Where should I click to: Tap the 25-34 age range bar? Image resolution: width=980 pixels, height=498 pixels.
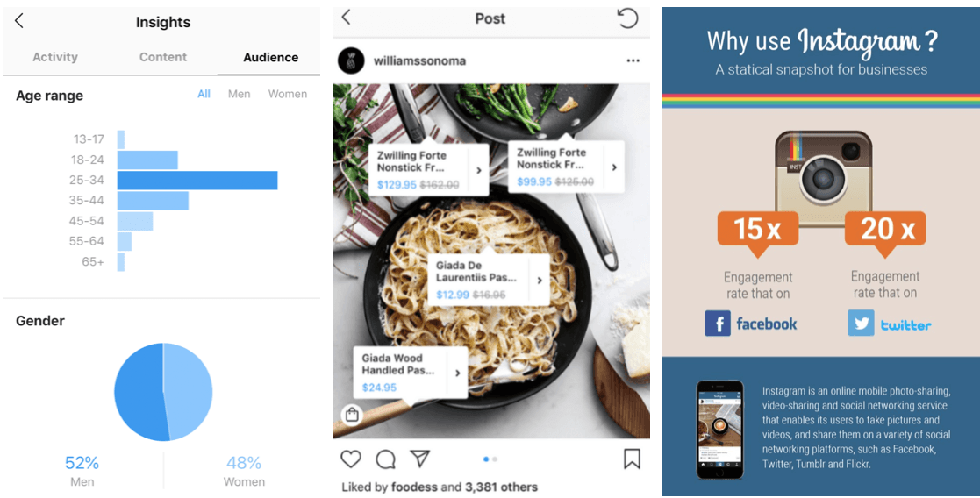[197, 180]
